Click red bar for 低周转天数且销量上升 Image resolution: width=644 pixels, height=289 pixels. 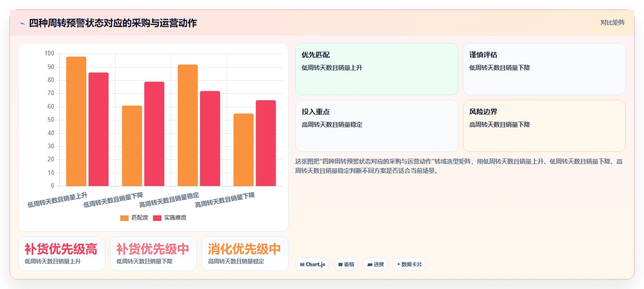pos(98,129)
